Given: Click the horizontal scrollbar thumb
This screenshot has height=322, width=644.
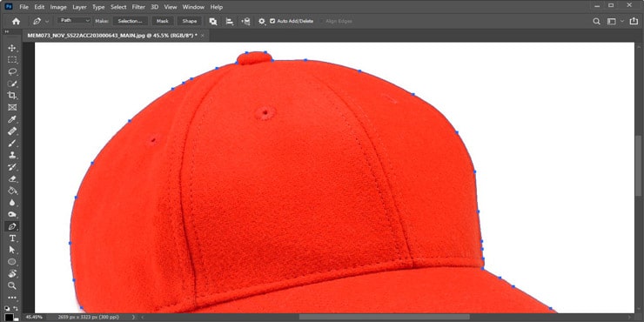Looking at the screenshot, I should tap(384, 317).
